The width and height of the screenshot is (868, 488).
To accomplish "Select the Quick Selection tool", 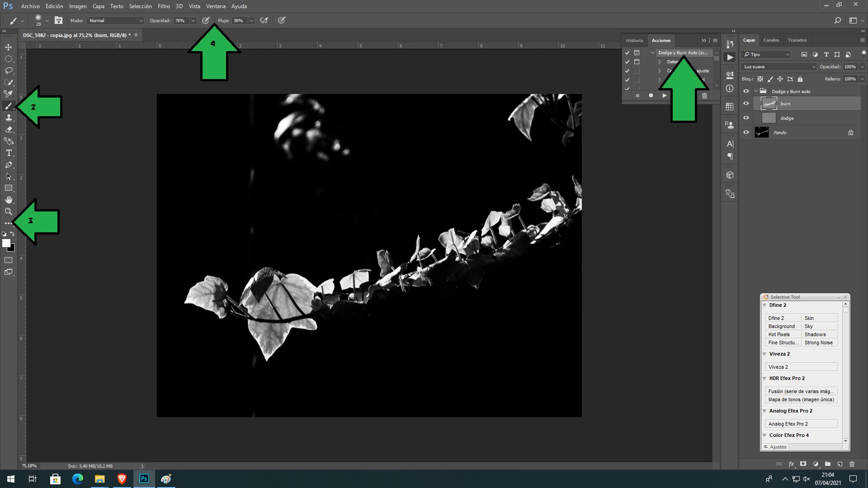I will pos(9,82).
